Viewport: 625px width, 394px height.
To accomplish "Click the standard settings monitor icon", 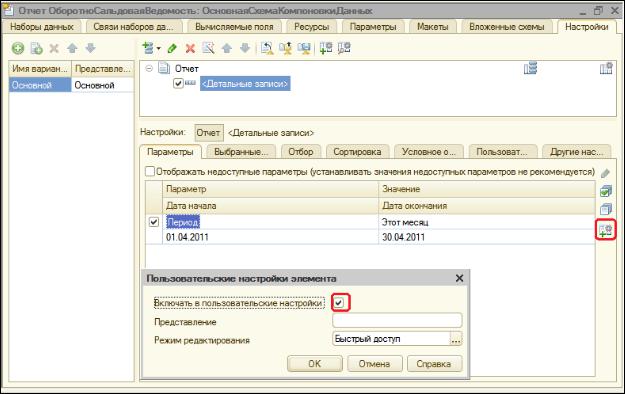I will 304,48.
